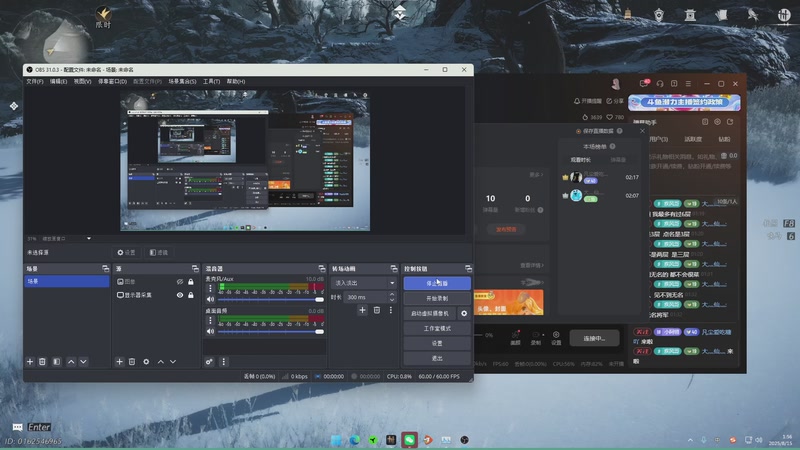
Task: Open advanced audio properties gears icon in the mixer
Action: coord(209,361)
